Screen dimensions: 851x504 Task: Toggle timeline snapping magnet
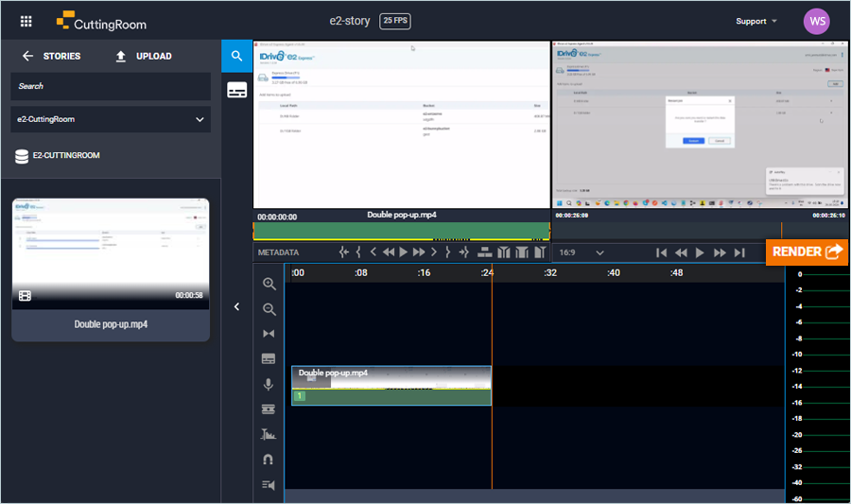point(269,460)
